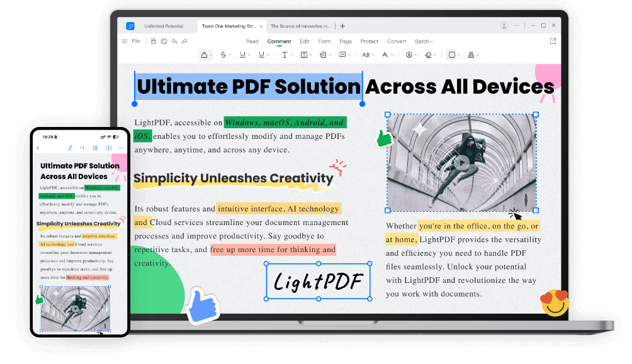Select the squiggly underline annotation tool
The width and height of the screenshot is (632, 364).
[x=262, y=55]
